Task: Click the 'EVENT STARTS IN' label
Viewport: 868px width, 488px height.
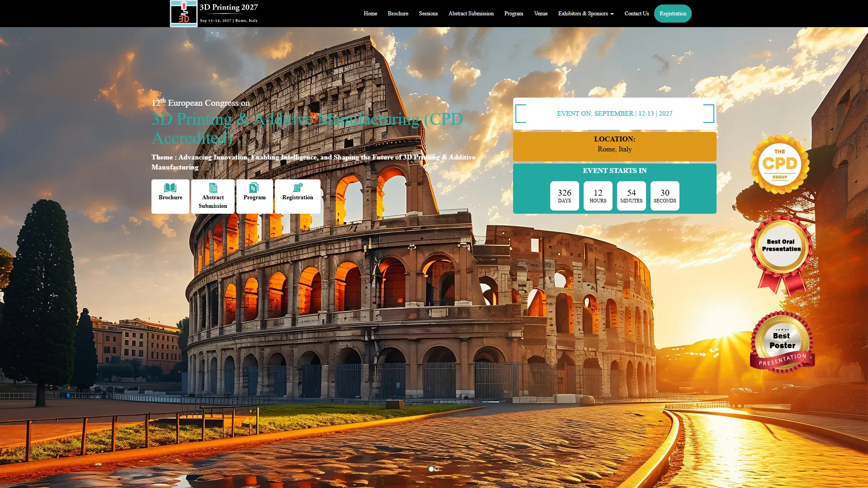Action: (614, 170)
